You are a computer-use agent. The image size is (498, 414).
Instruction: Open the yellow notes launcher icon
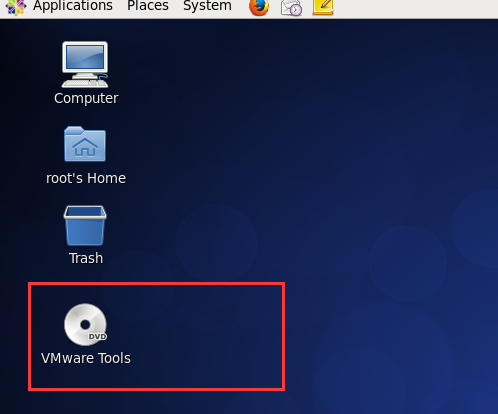tap(323, 7)
